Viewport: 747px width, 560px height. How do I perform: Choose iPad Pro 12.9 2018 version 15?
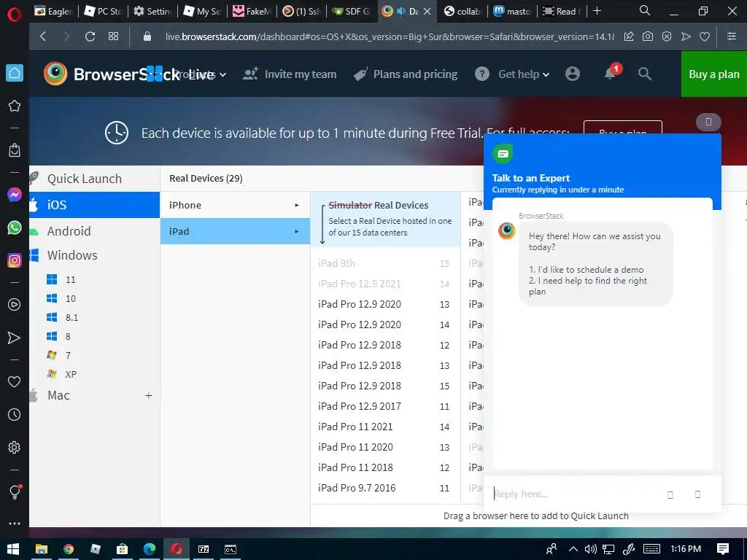tap(385, 386)
